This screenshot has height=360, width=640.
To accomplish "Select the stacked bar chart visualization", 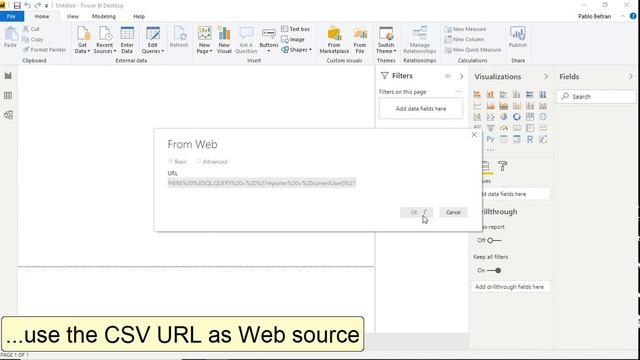I will point(477,94).
